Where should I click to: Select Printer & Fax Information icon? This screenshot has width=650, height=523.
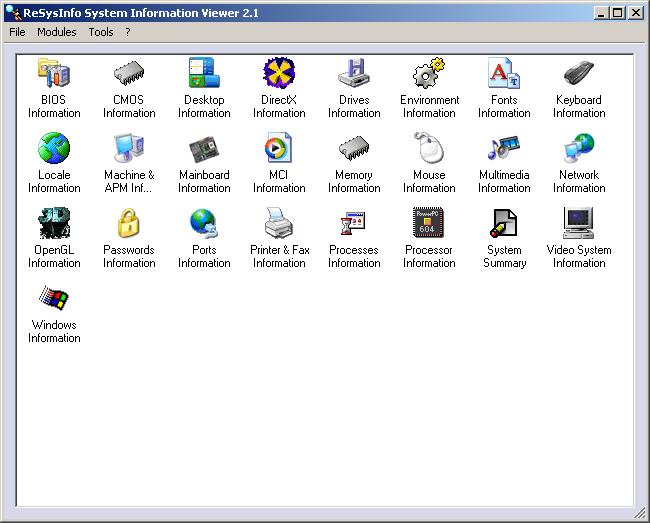pyautogui.click(x=279, y=223)
